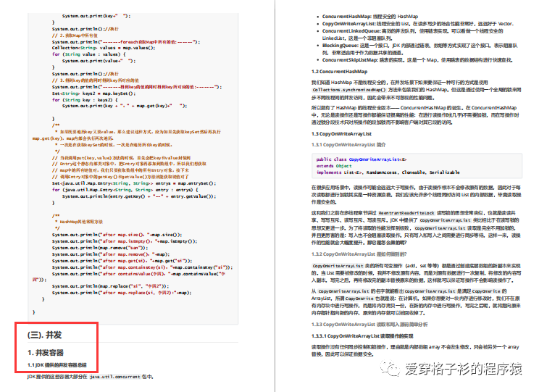Click the subheading "1.1 JDK 提供的并发容器总结"

[57, 365]
